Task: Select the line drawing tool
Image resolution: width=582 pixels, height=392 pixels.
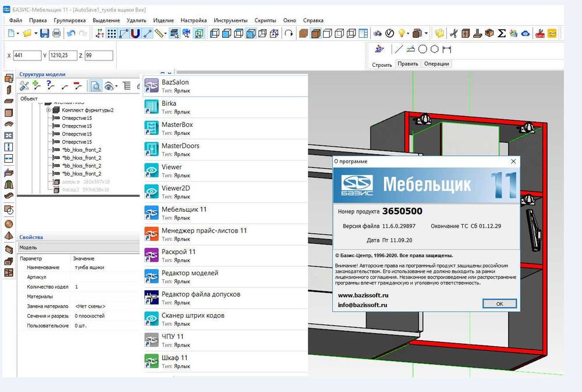Action: (399, 49)
